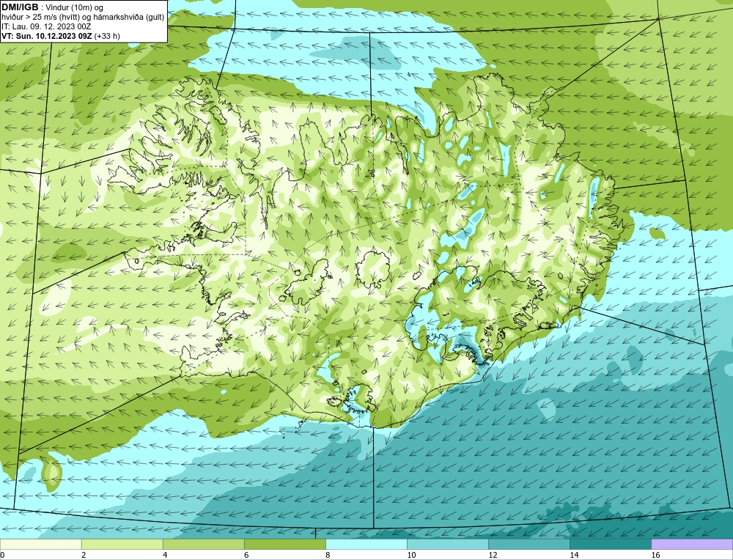Click the purple legend swatch above 16 m/s
The height and width of the screenshot is (560, 733).
(x=692, y=544)
